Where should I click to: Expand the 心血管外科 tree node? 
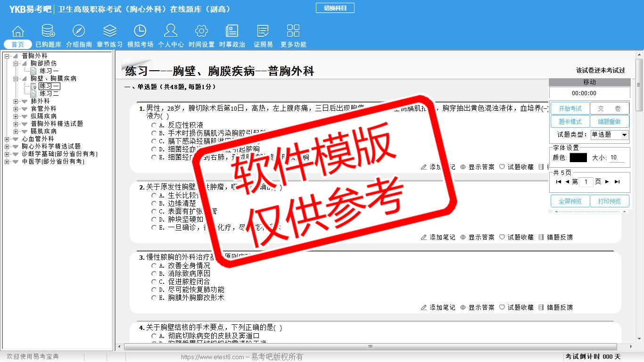pyautogui.click(x=7, y=139)
